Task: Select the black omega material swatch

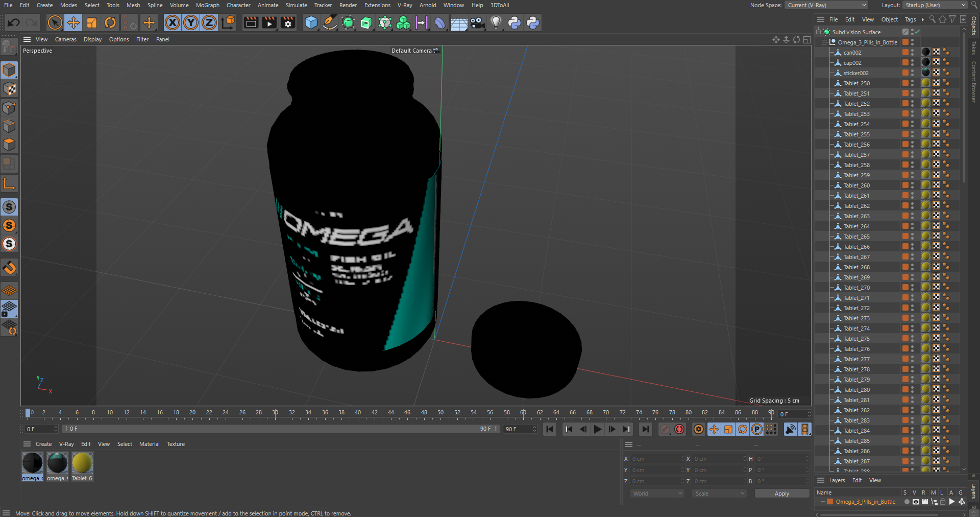Action: tap(32, 463)
